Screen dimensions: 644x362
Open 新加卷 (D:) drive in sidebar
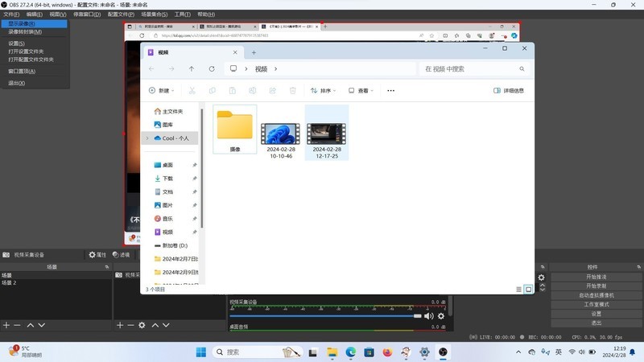pyautogui.click(x=171, y=245)
